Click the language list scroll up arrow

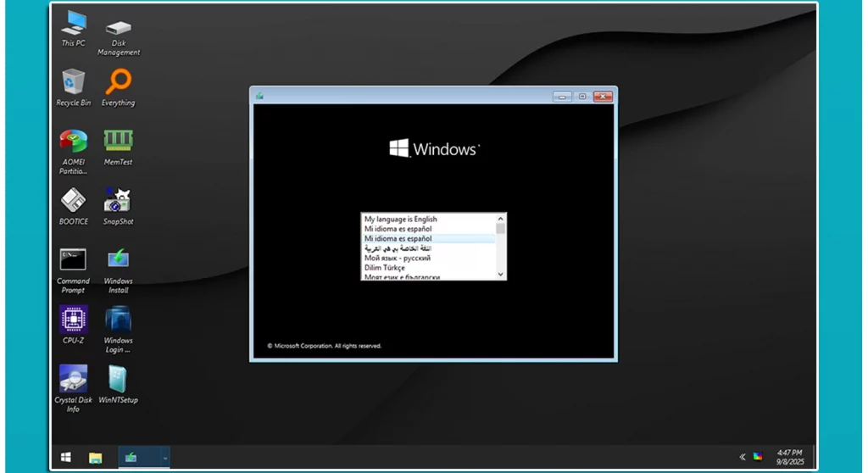point(500,219)
